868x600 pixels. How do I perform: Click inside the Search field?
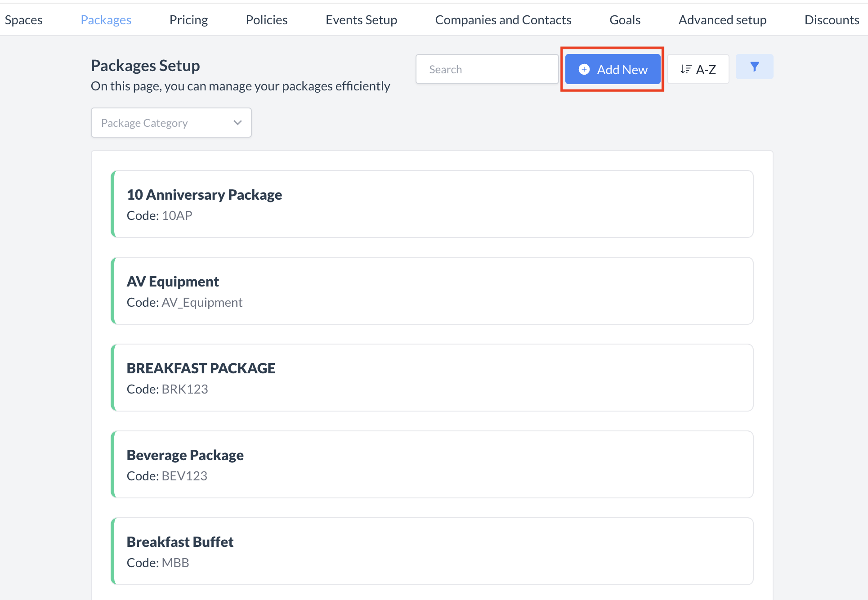point(487,69)
